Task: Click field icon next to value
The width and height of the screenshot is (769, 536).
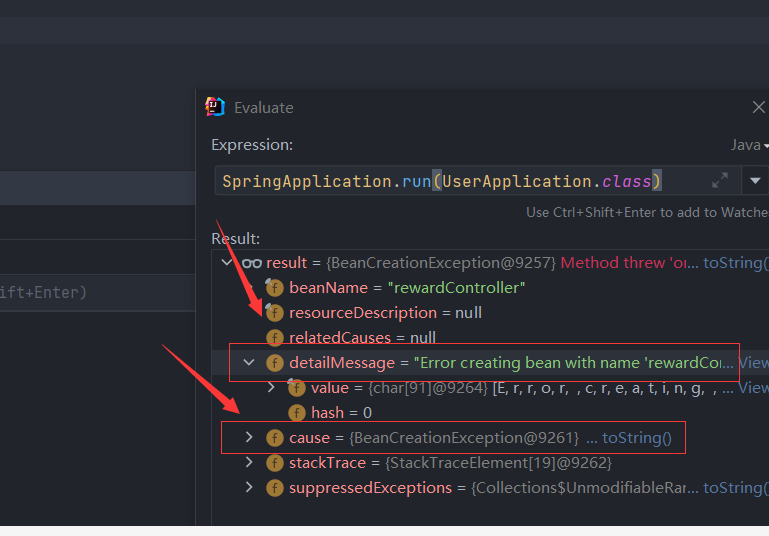Action: tap(296, 388)
